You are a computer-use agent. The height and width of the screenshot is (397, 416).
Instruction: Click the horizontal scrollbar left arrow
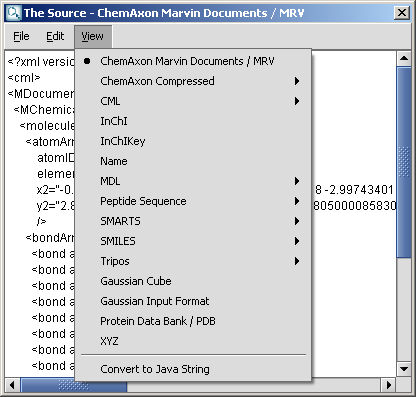coord(12,385)
